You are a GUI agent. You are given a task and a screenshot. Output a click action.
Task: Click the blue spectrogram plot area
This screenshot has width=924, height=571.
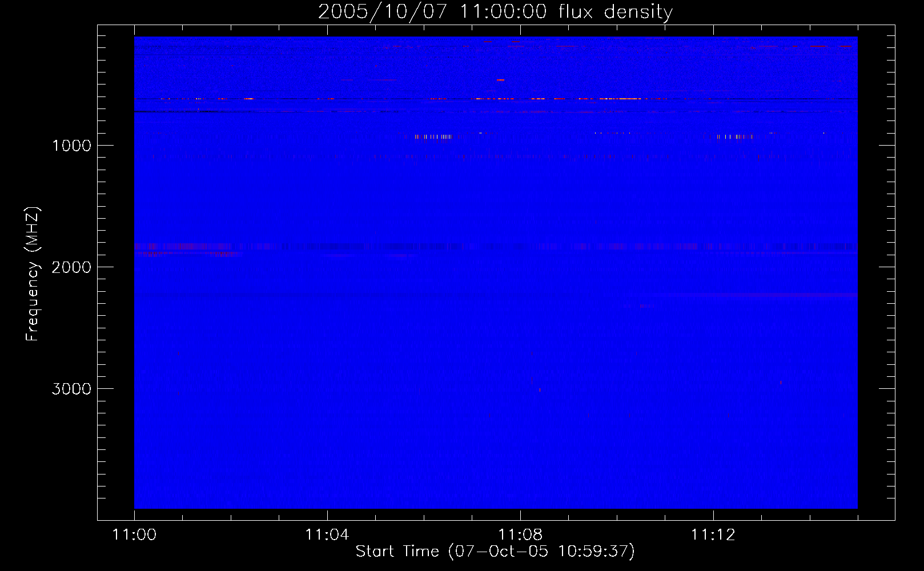click(x=496, y=272)
